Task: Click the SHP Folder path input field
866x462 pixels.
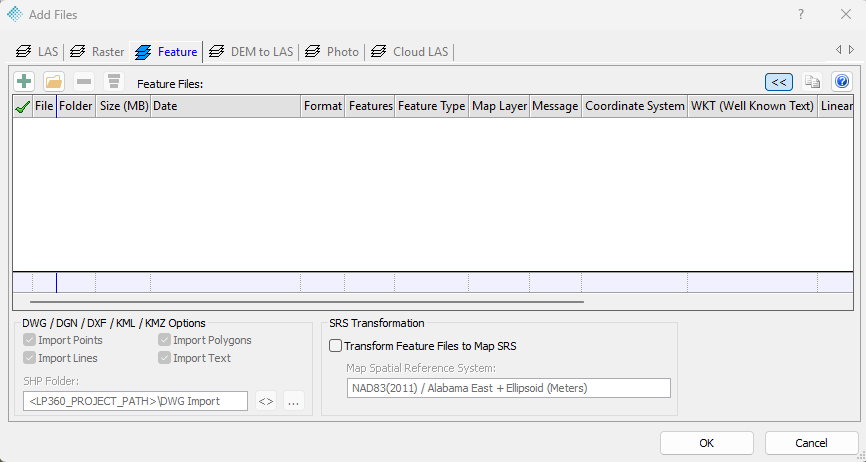Action: pos(135,401)
